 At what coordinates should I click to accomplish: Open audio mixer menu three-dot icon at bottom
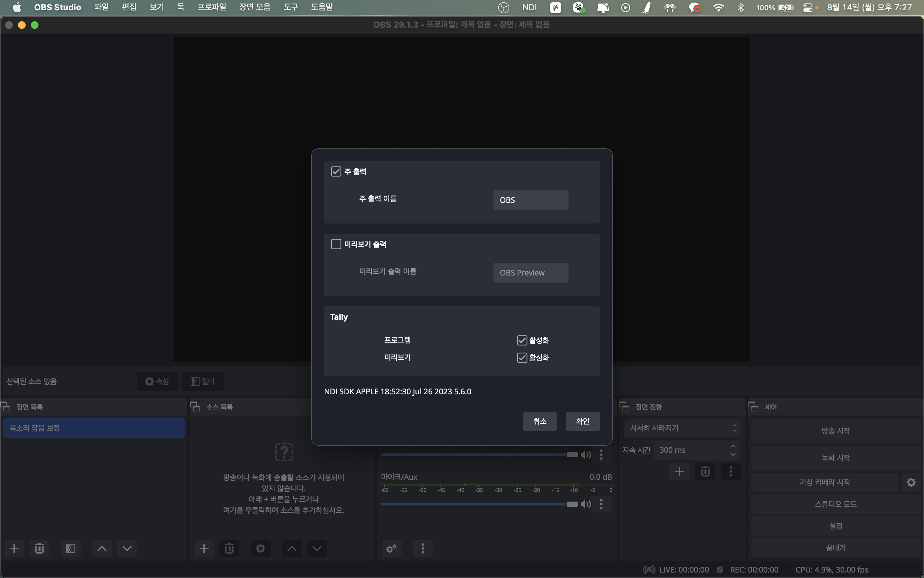pos(423,548)
